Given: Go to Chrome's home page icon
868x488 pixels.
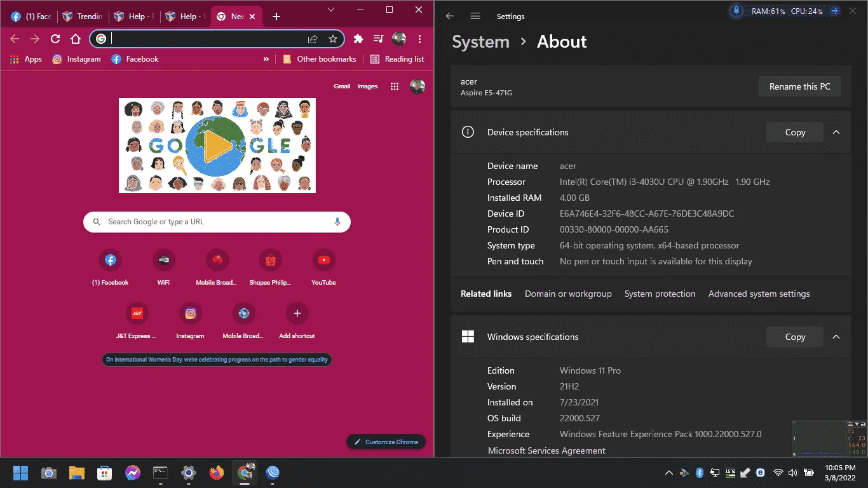Looking at the screenshot, I should tap(76, 39).
